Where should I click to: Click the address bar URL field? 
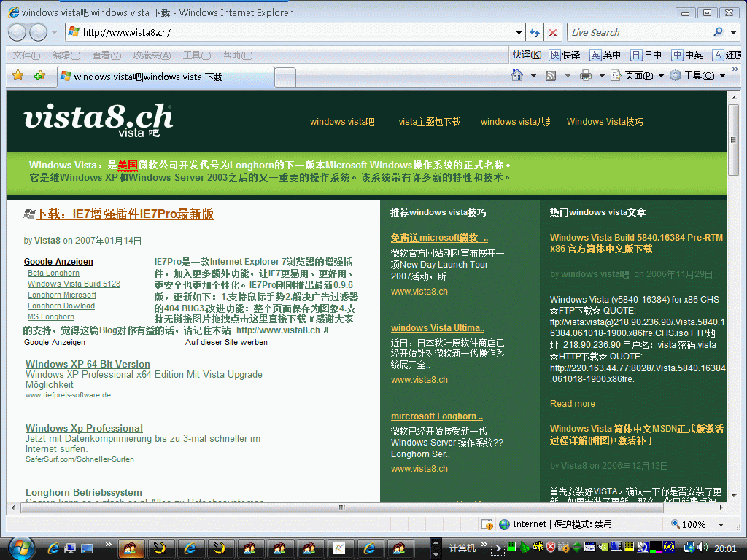point(296,32)
